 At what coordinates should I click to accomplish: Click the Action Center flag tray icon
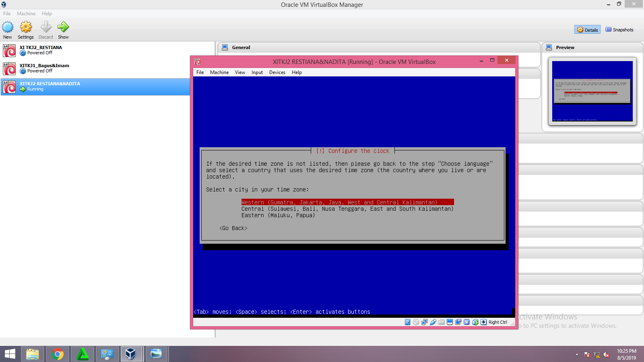[x=587, y=354]
